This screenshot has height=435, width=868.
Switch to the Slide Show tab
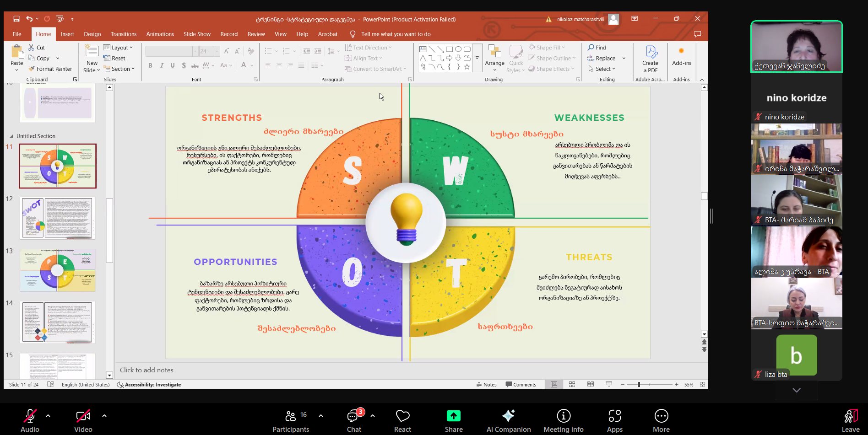click(197, 34)
